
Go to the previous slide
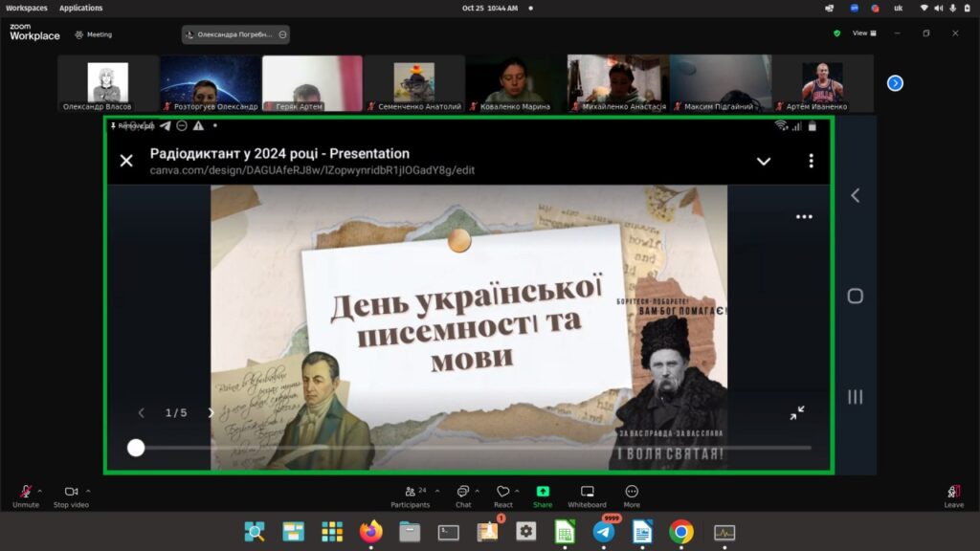click(x=142, y=413)
